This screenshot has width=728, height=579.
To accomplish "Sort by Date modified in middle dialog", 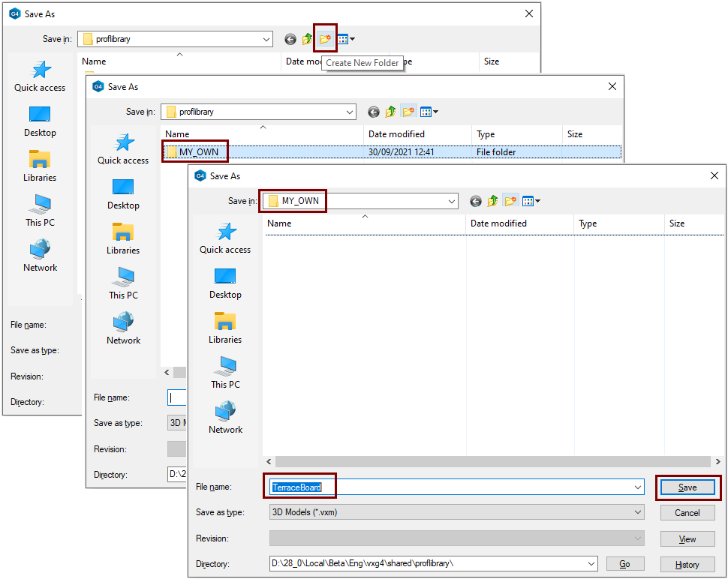I will point(417,134).
